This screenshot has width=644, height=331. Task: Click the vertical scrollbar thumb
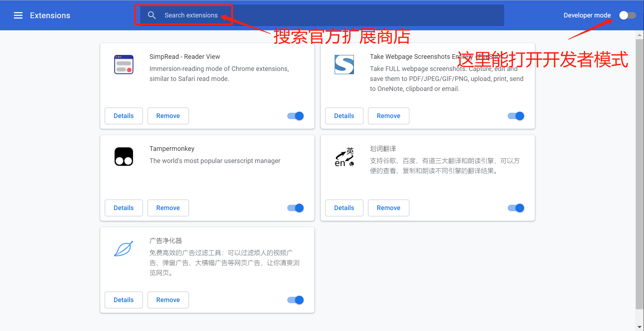639,174
